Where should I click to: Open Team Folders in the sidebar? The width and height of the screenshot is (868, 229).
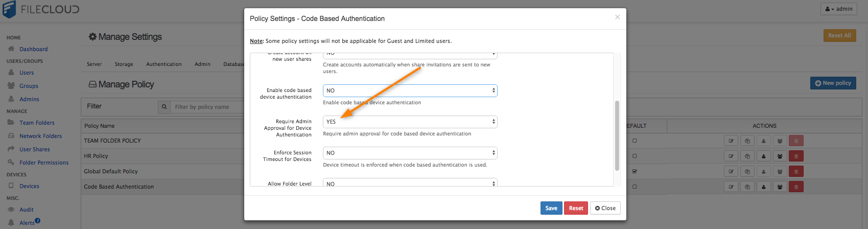click(37, 123)
